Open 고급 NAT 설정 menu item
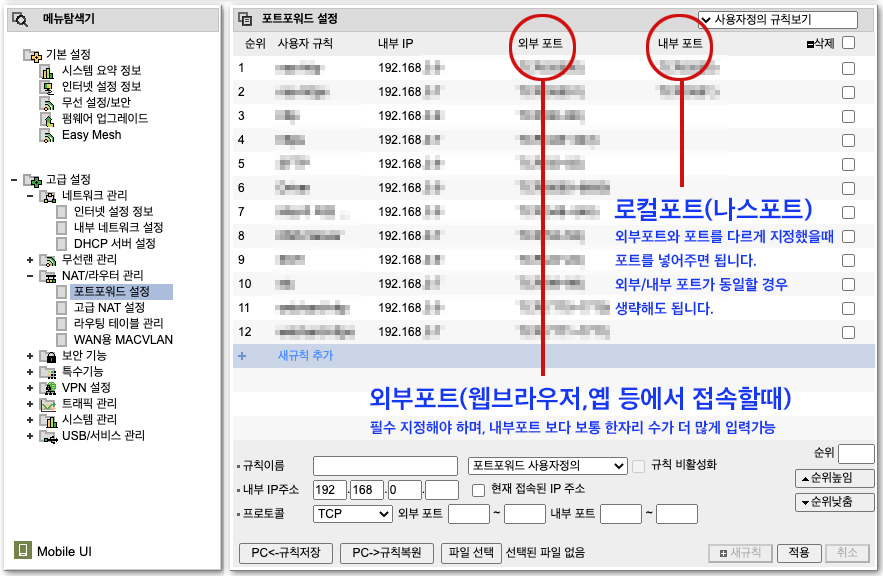883x576 pixels. point(109,307)
